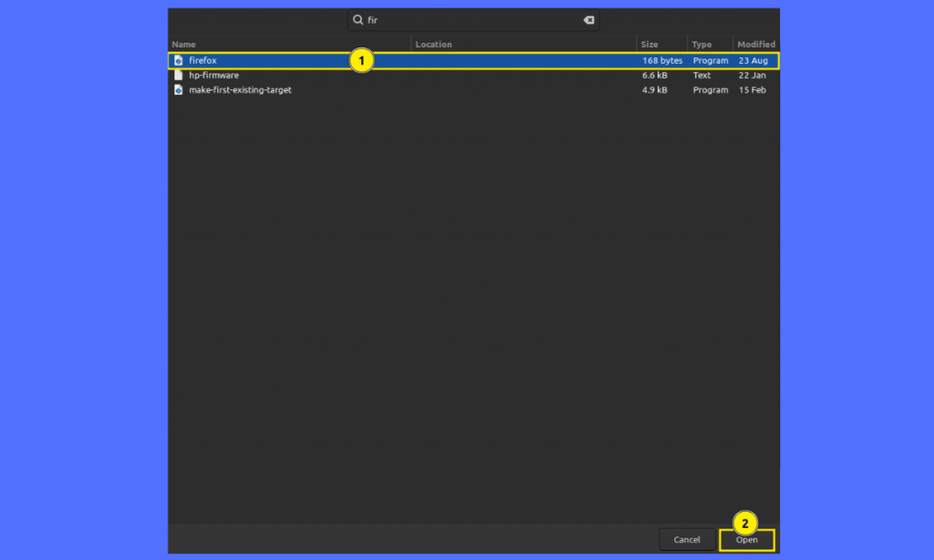Sort files by the Type column header
Image resolution: width=934 pixels, height=560 pixels.
point(701,44)
